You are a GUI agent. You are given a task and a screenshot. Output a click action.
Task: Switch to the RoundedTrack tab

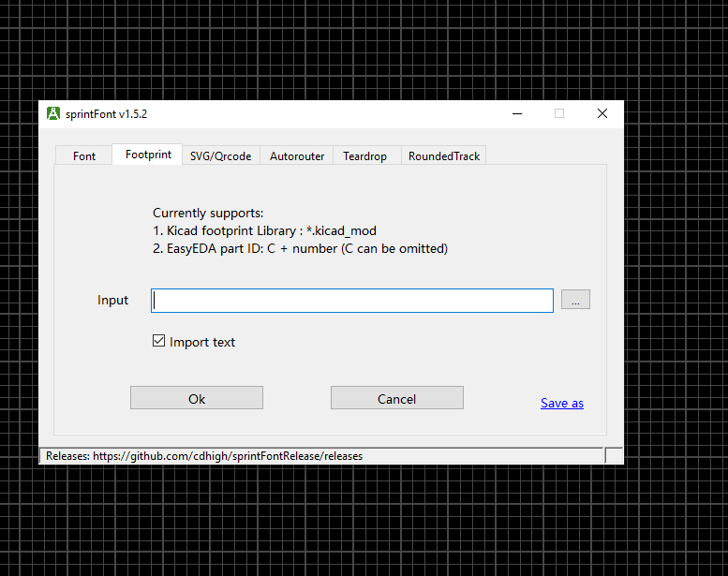point(444,156)
